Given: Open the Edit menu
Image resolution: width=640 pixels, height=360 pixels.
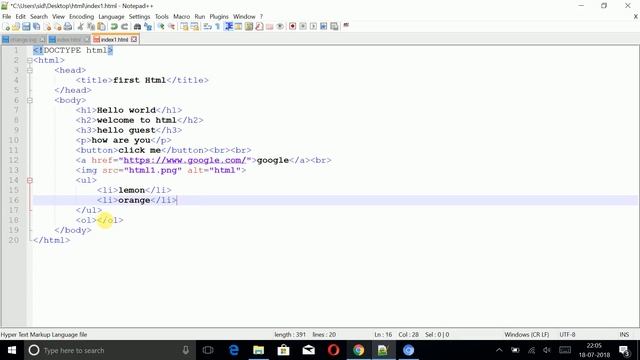Looking at the screenshot, I should point(20,16).
